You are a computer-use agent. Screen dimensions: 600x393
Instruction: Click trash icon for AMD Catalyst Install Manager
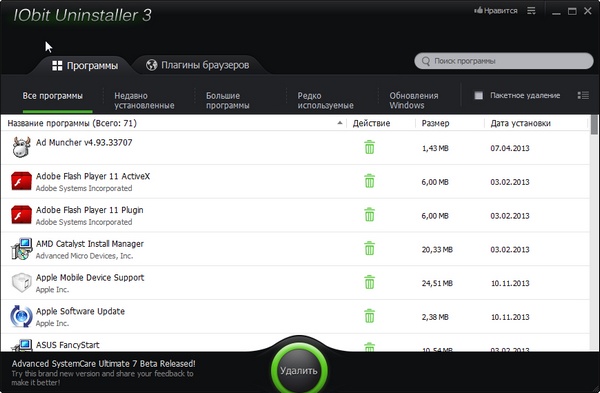coord(369,248)
